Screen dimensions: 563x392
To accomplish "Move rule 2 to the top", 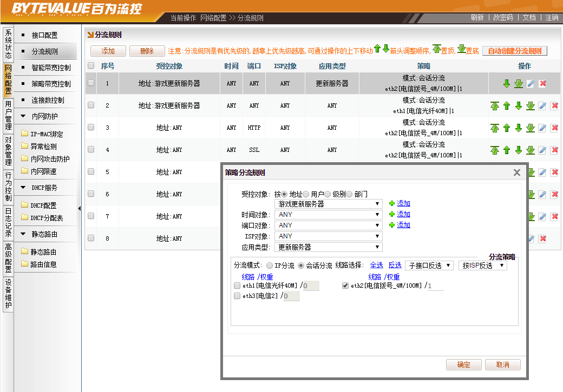I will point(495,106).
